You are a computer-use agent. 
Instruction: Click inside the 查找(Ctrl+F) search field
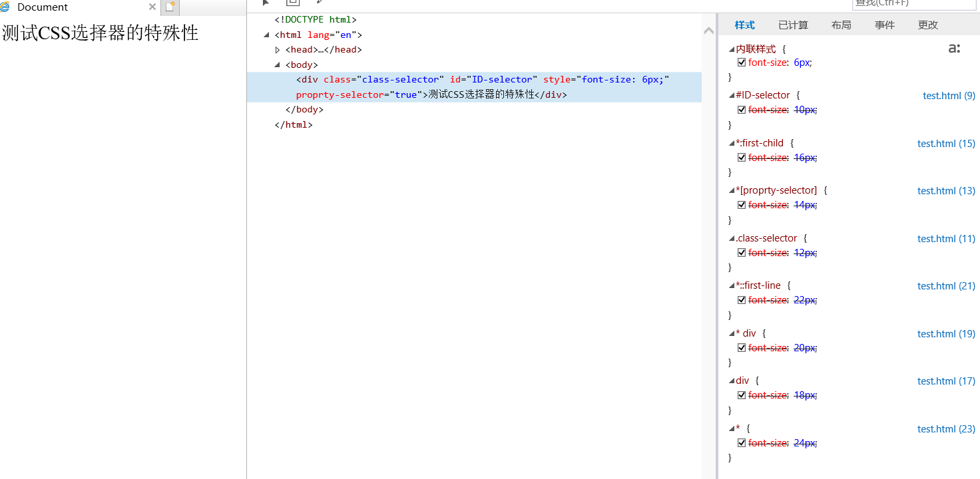pyautogui.click(x=913, y=3)
